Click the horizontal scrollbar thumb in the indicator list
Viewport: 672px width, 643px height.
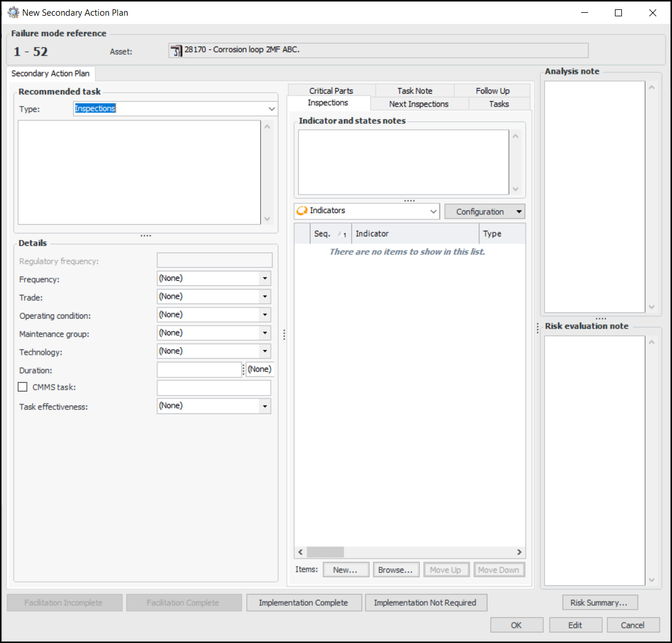click(325, 552)
